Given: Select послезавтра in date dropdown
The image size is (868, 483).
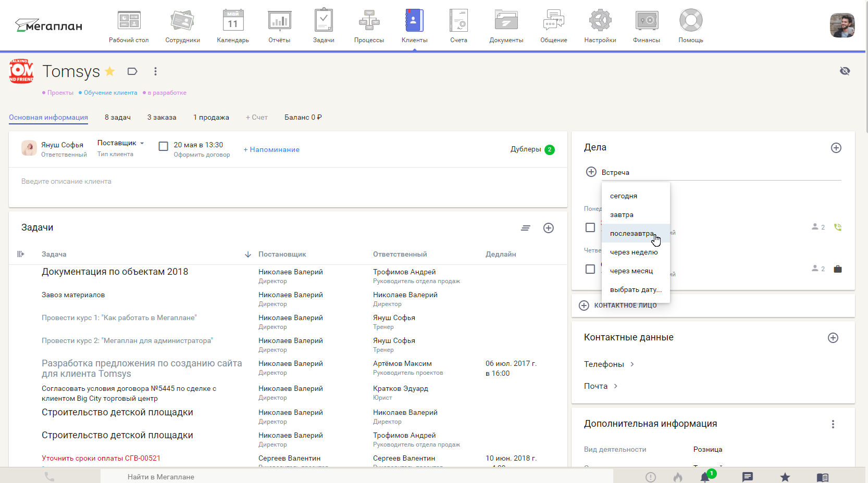Looking at the screenshot, I should coord(636,233).
